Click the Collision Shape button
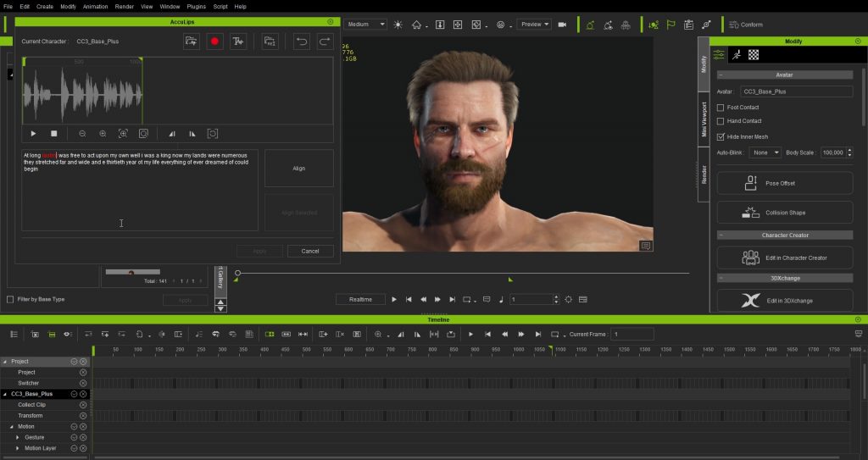868x460 pixels. pyautogui.click(x=784, y=213)
